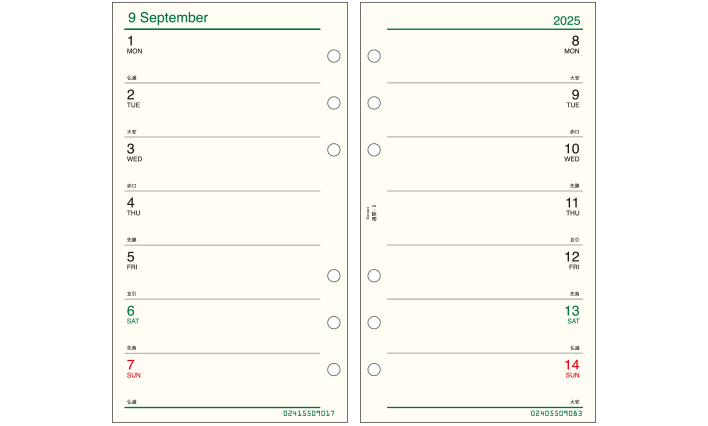Select the day 3 WED entry
The width and height of the screenshot is (708, 426).
point(134,153)
